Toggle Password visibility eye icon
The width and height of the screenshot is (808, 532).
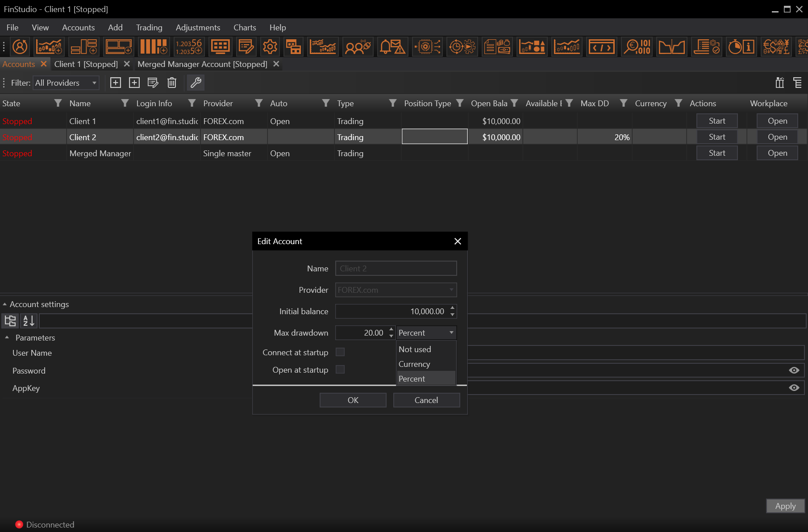coord(794,370)
